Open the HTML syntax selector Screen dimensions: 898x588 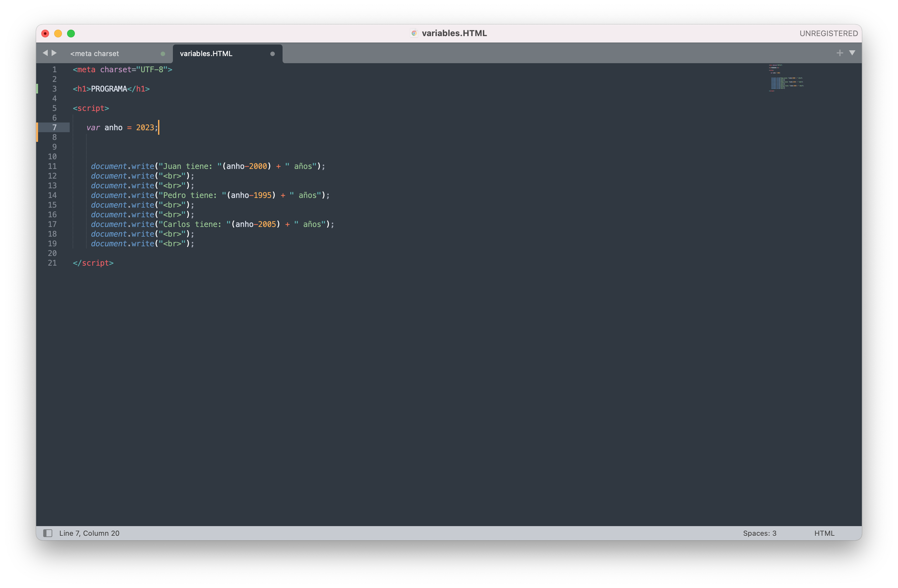point(824,533)
